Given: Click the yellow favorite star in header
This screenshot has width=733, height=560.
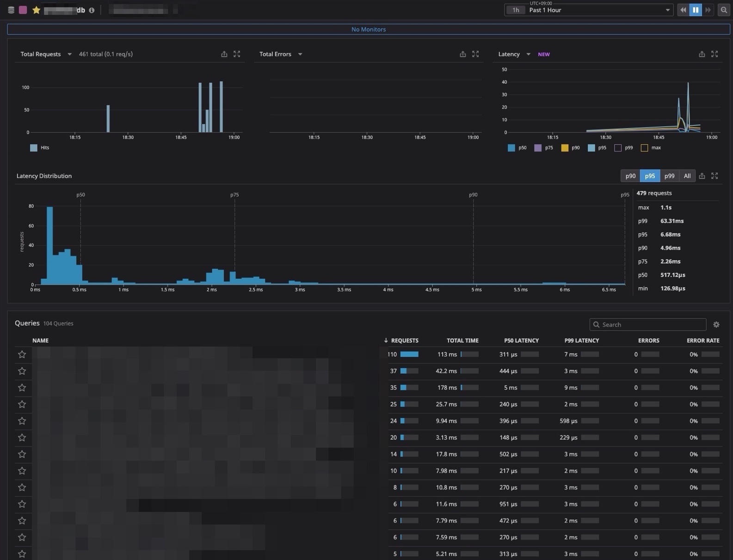Looking at the screenshot, I should 36,10.
